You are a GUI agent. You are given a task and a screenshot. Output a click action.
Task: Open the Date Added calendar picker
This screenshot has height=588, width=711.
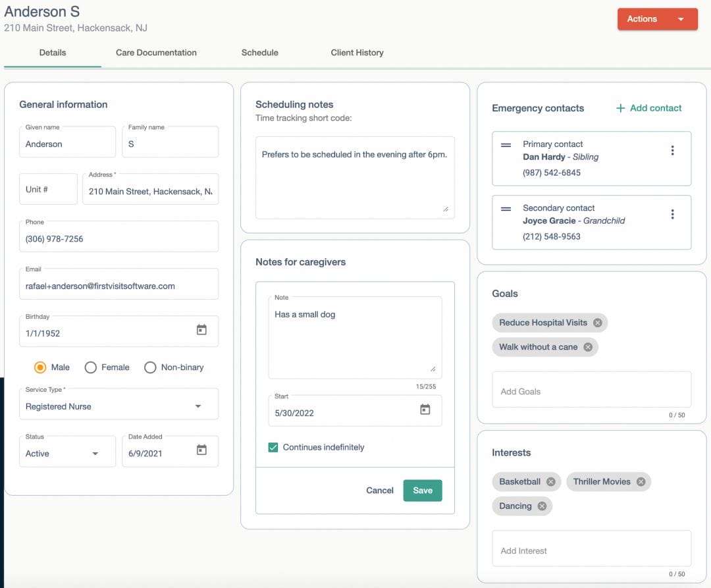202,451
